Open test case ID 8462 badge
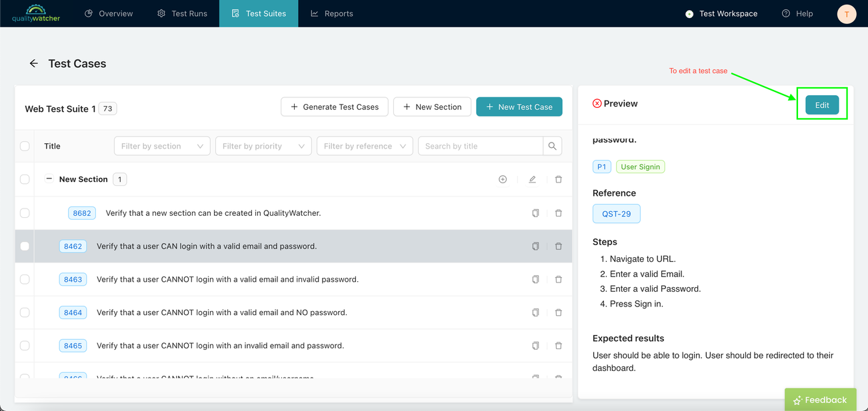Viewport: 868px width, 411px height. pos(73,246)
